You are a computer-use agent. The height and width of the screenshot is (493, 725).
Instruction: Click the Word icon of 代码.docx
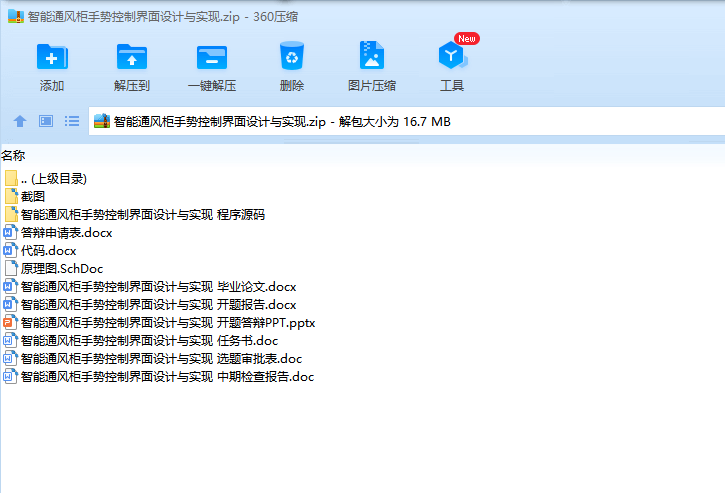click(x=10, y=251)
